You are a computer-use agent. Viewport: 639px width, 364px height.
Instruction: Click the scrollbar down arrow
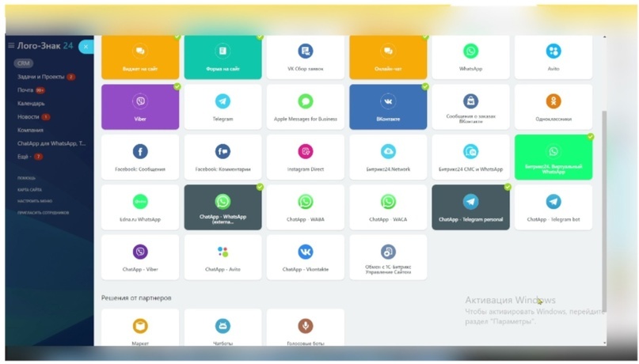pos(604,343)
